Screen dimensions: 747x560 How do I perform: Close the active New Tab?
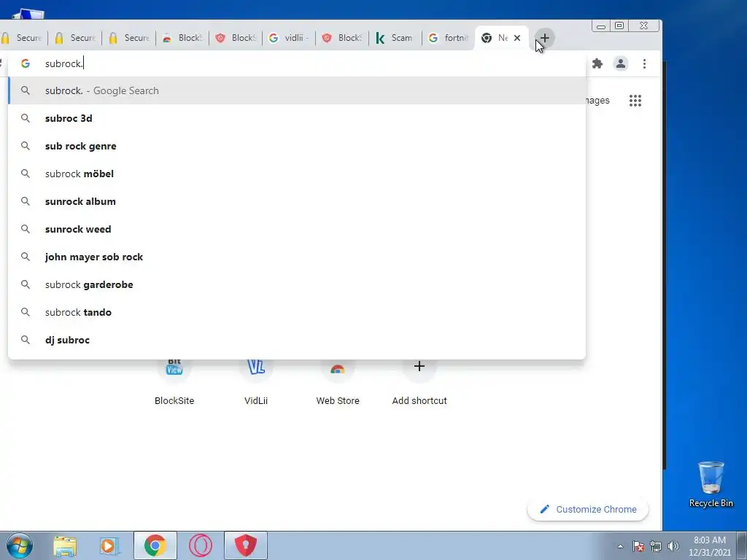point(517,38)
